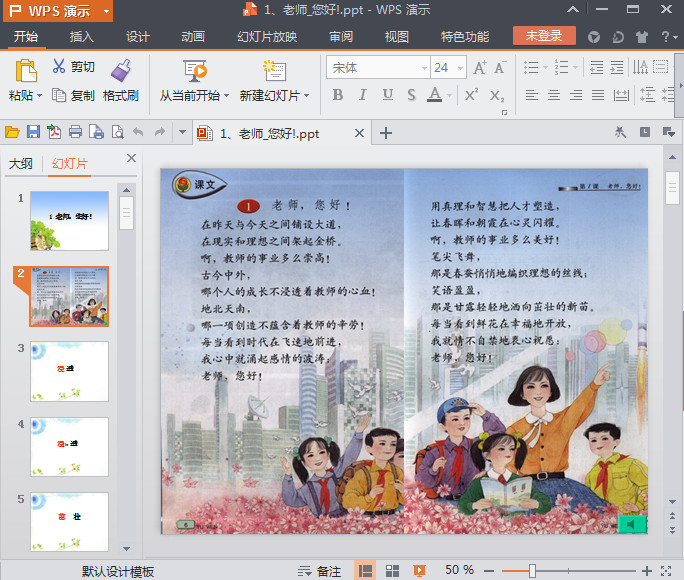684x580 pixels.
Task: Switch to the 设计 tab
Action: (137, 37)
